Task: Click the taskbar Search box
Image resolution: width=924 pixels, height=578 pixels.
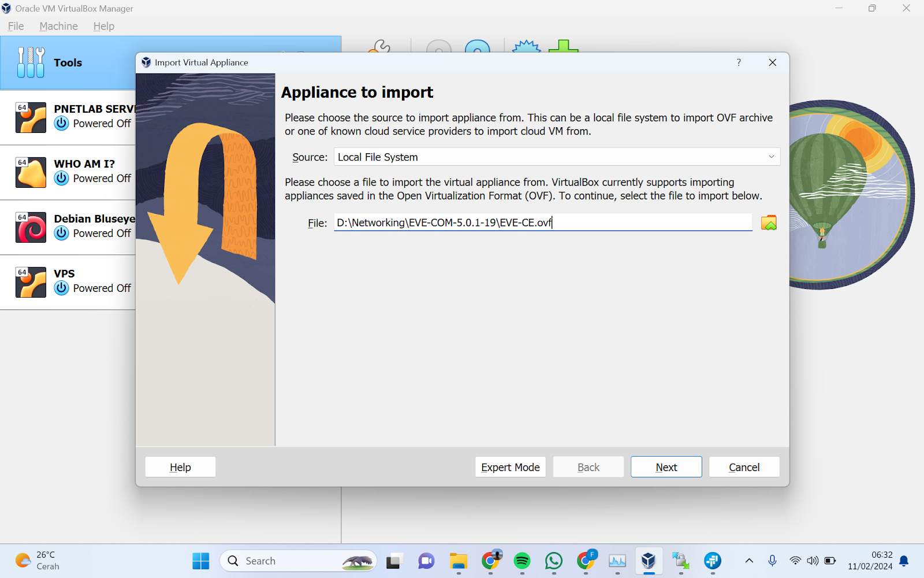Action: [298, 561]
